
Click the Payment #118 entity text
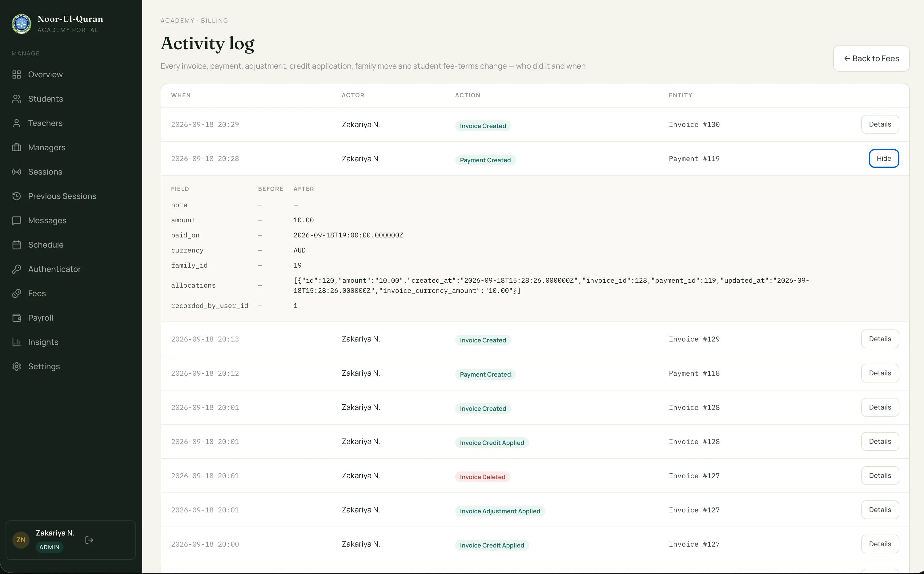(694, 373)
